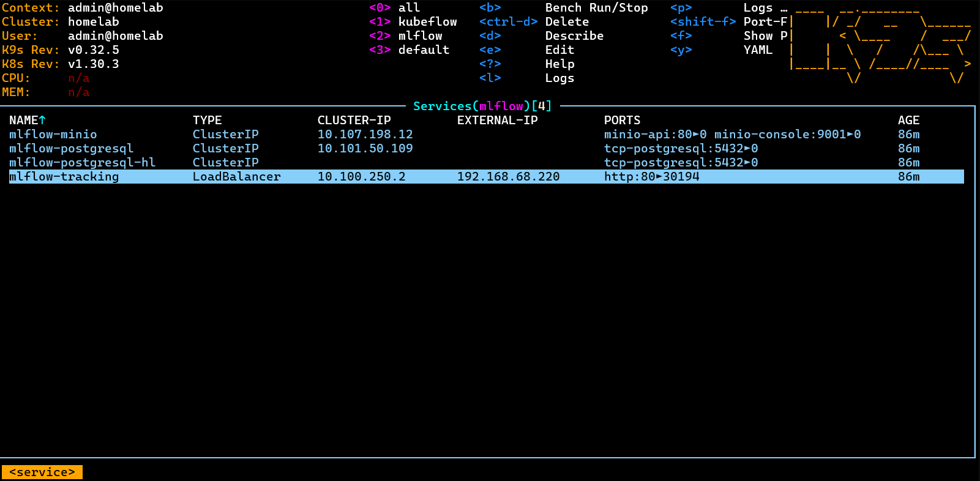Viewport: 980px width, 481px height.
Task: Click the ClusterIP type of mlflow-minio
Action: pyautogui.click(x=226, y=134)
